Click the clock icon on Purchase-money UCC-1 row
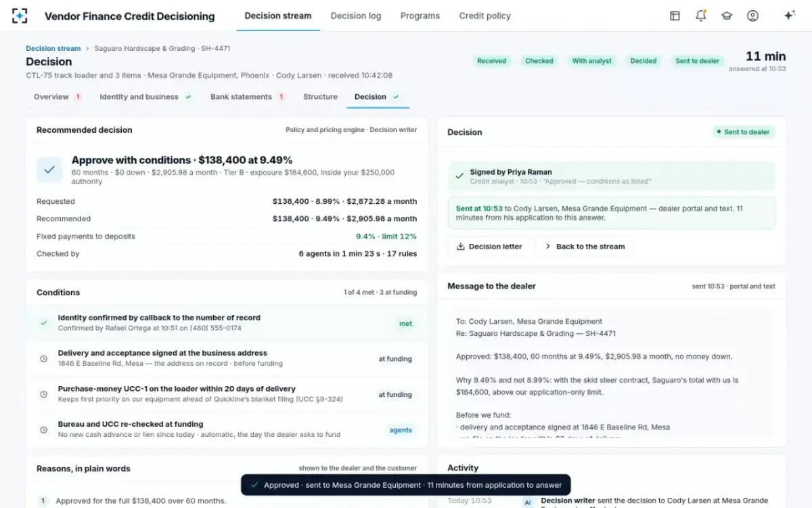This screenshot has width=812, height=508. coord(44,394)
